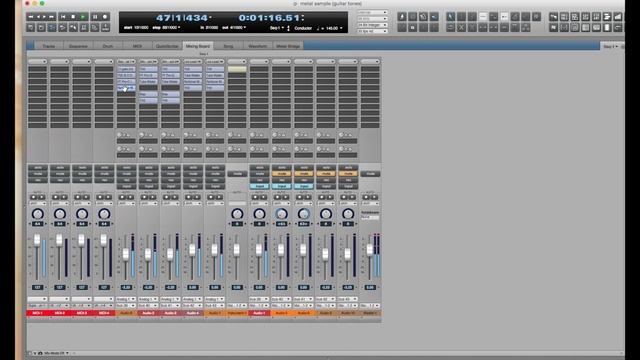Click the Master-1 track name label
This screenshot has height=360, width=640.
click(x=370, y=313)
